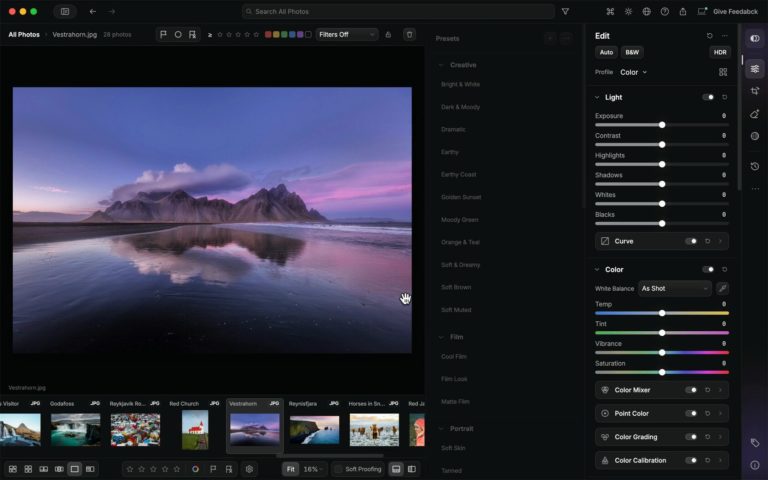Collapse the Film presets group
Screen dimensions: 768x480
[x=440, y=337]
